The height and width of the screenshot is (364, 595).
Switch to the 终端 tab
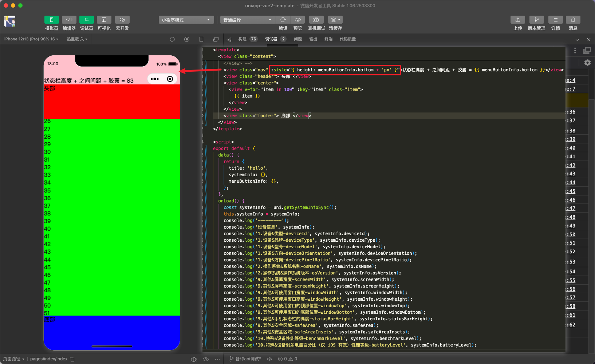(x=328, y=39)
